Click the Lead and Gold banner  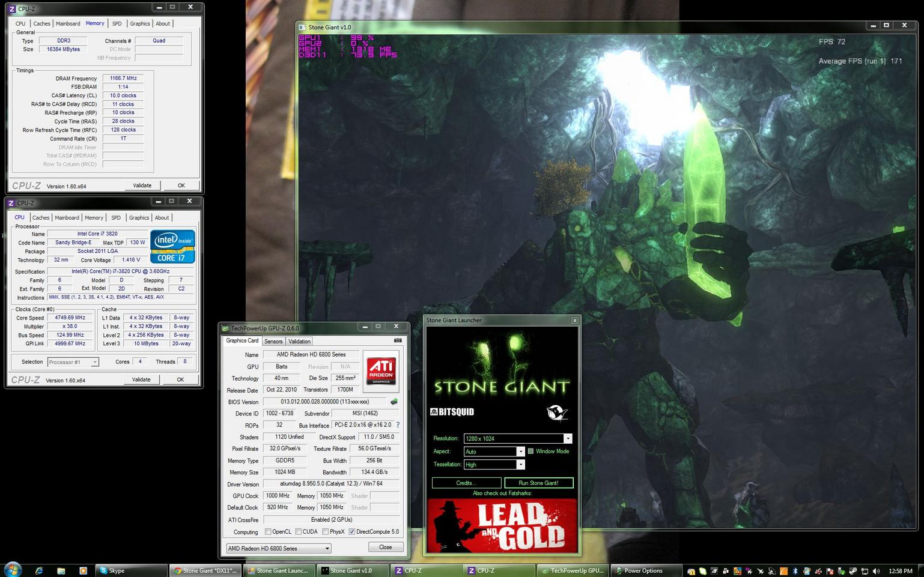coord(502,525)
